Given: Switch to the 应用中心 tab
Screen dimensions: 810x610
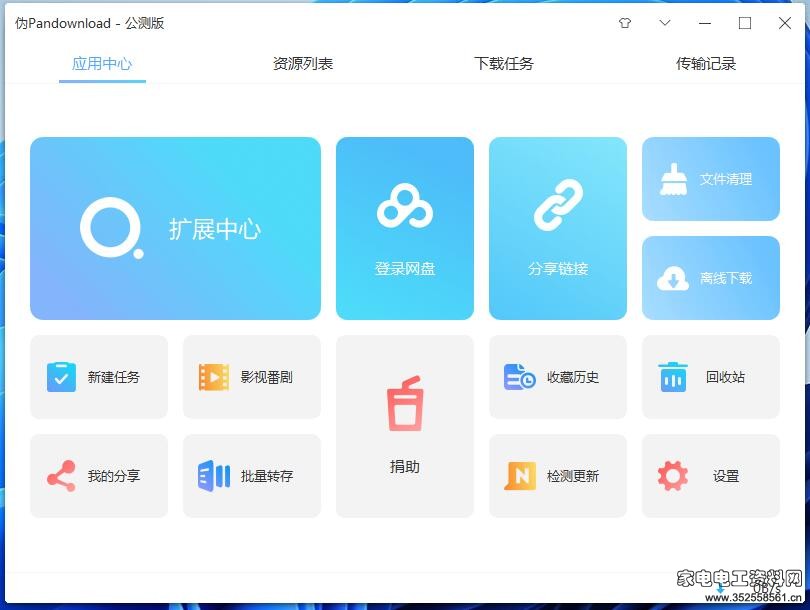Looking at the screenshot, I should (x=102, y=64).
